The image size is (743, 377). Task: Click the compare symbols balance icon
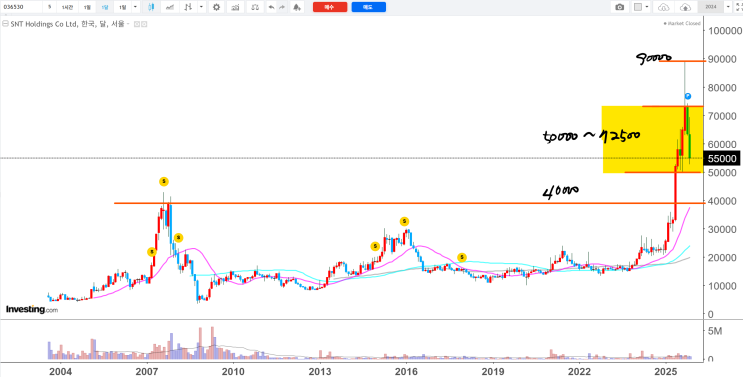click(x=255, y=7)
